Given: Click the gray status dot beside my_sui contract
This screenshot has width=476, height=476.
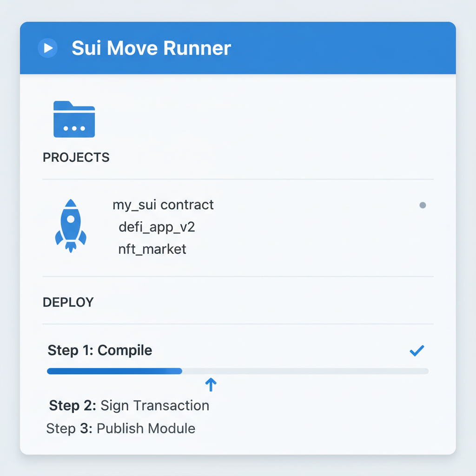Looking at the screenshot, I should click(423, 205).
